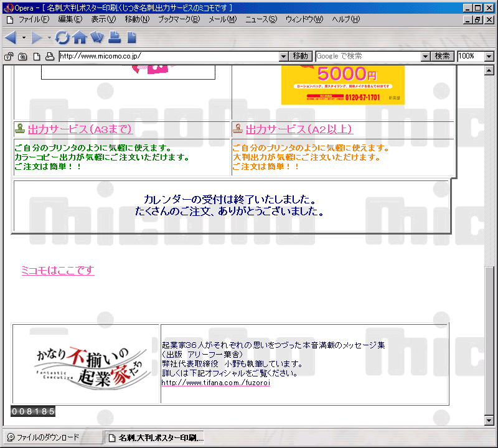The width and height of the screenshot is (498, 448).
Task: Open the Forward button history dropdown
Action: (x=49, y=37)
